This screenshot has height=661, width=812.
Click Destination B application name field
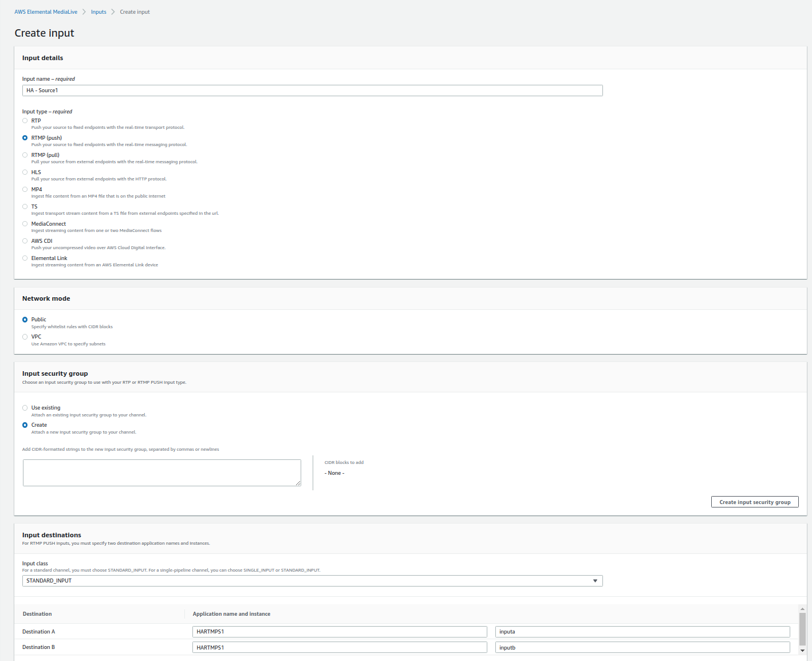pyautogui.click(x=340, y=647)
